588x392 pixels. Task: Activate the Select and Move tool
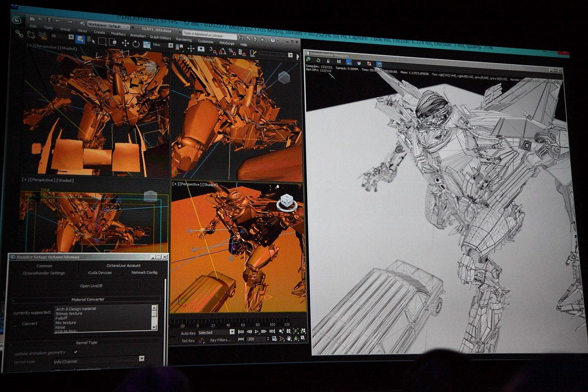tap(125, 43)
